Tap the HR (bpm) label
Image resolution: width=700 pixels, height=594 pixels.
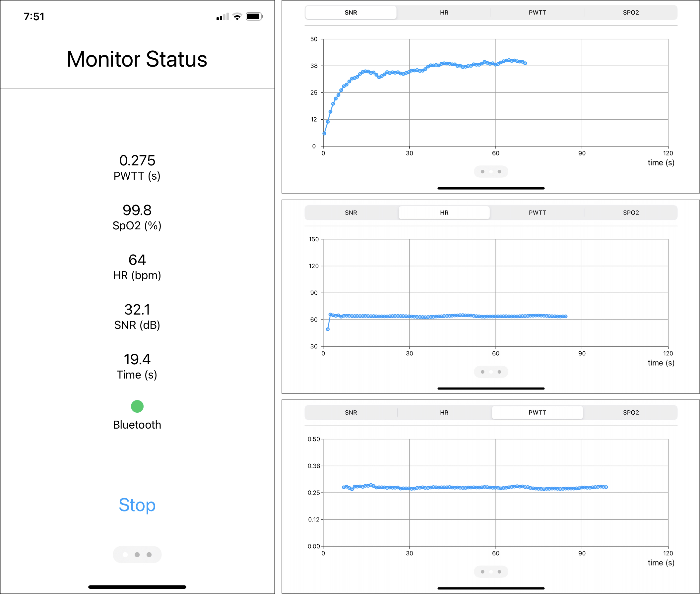(x=137, y=275)
